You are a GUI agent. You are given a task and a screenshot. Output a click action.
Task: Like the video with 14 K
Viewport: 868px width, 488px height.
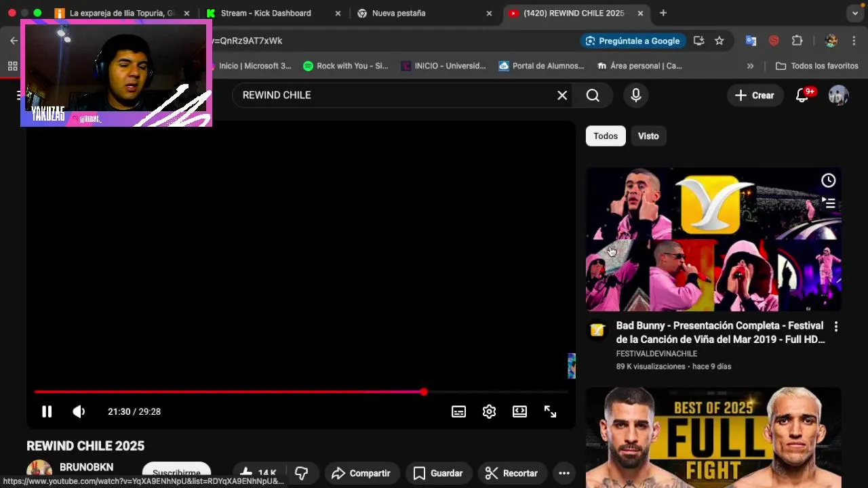[x=258, y=473]
